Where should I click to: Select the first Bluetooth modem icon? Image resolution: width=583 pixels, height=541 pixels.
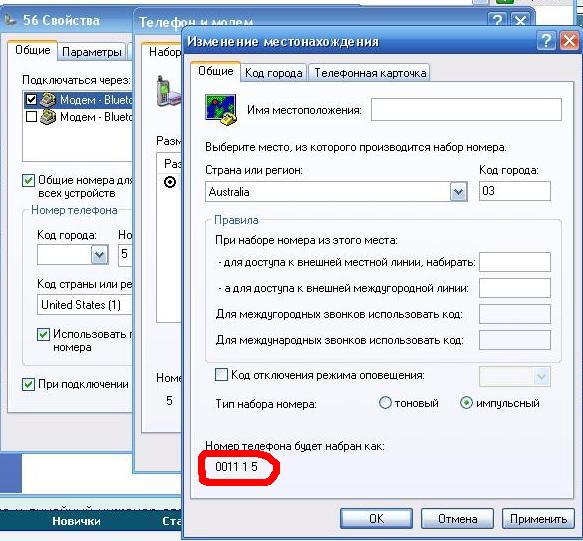(48, 100)
